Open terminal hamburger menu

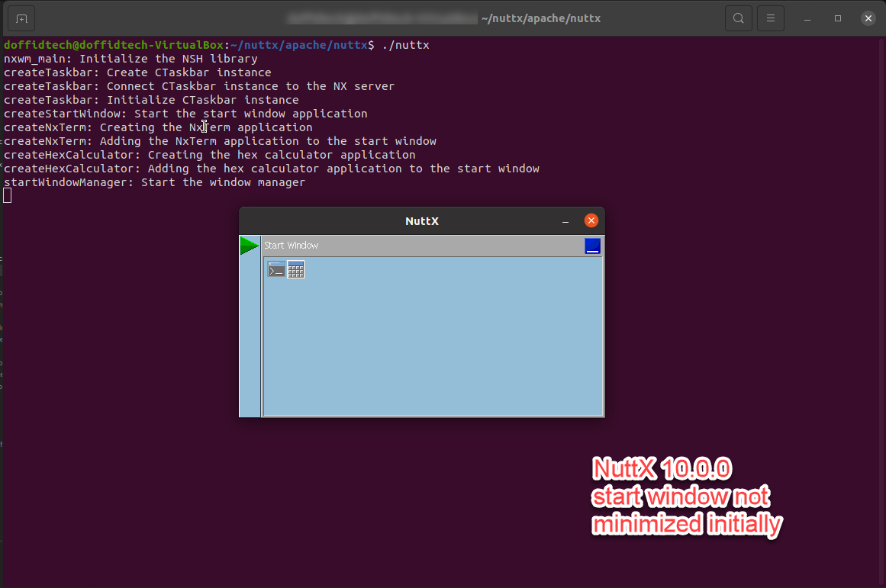[771, 18]
